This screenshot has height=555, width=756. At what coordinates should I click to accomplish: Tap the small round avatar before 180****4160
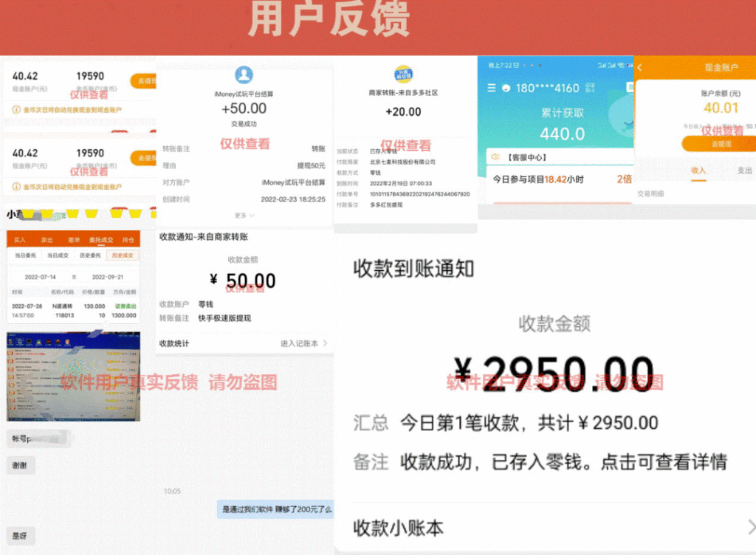pyautogui.click(x=506, y=88)
